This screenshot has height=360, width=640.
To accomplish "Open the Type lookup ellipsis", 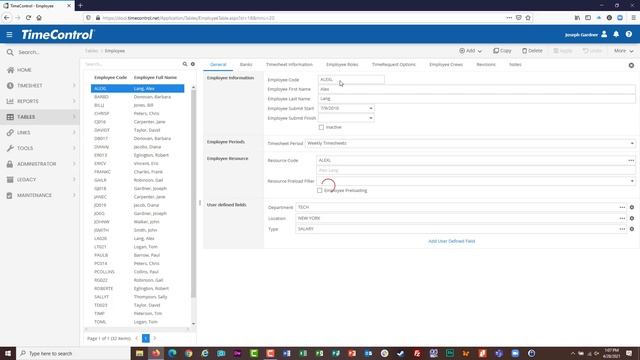I will tap(622, 229).
